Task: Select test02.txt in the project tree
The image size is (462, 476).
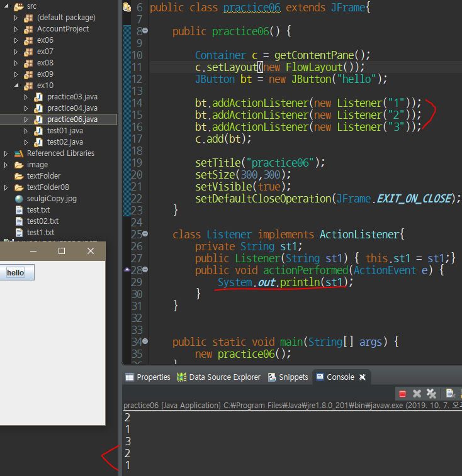Action: pos(43,221)
